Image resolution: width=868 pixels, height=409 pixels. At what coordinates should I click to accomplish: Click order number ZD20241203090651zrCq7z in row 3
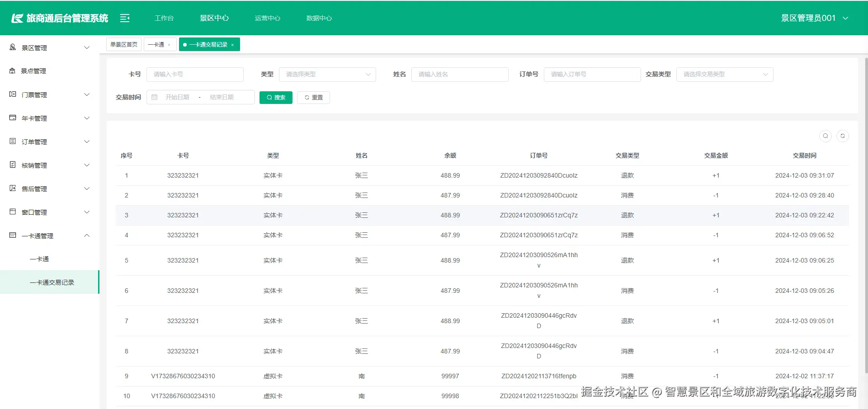pos(539,215)
